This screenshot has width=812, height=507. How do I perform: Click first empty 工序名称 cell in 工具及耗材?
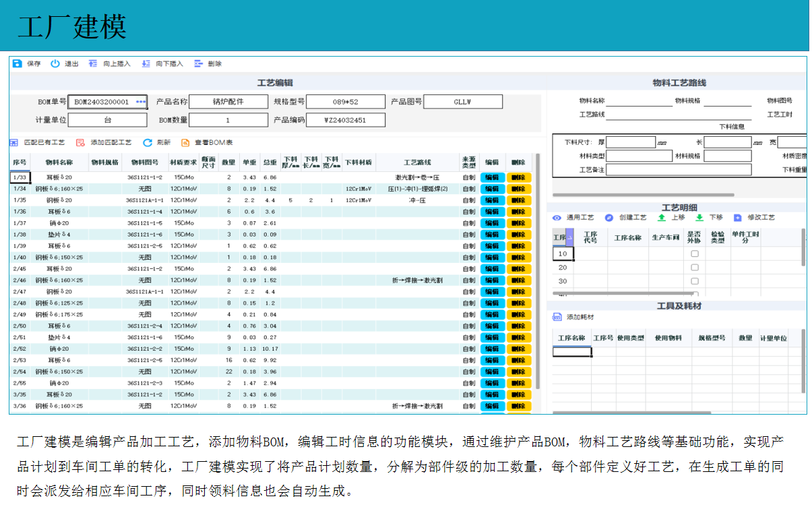(x=571, y=351)
